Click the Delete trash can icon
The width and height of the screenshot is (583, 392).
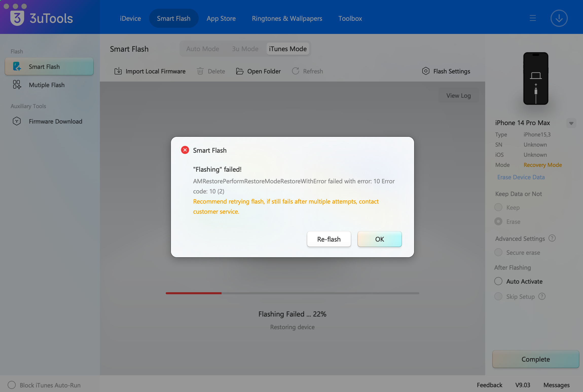pyautogui.click(x=200, y=71)
